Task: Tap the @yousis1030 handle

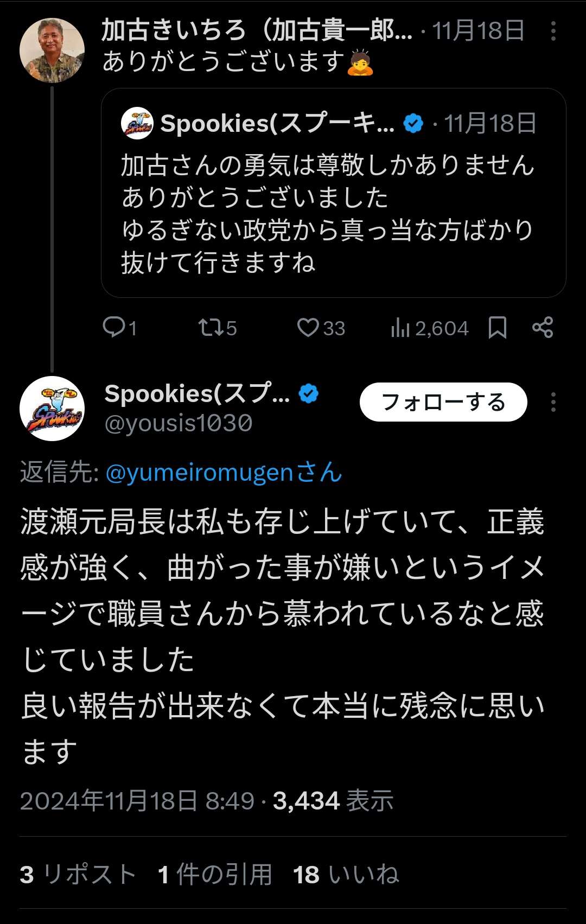Action: [x=179, y=423]
